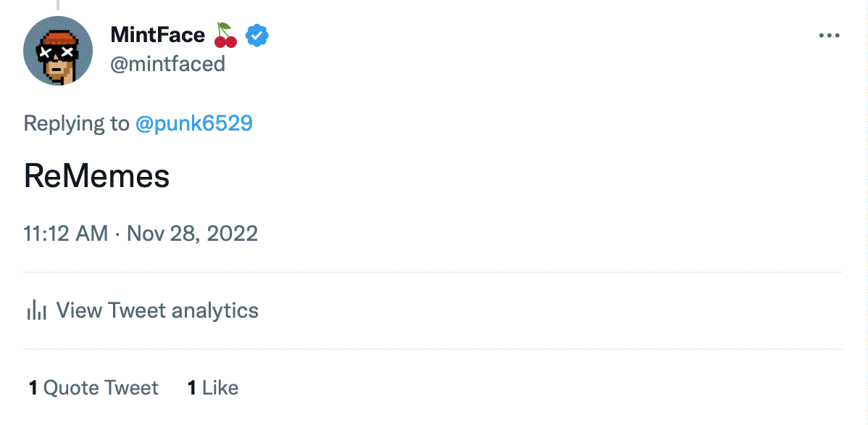
Task: Click the thread connector line above avatar
Action: pos(58,4)
